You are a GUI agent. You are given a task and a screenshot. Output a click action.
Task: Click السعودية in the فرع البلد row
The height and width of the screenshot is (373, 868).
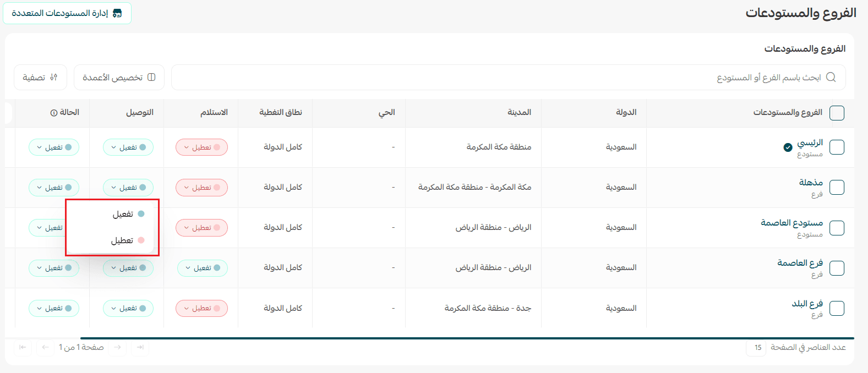pyautogui.click(x=621, y=308)
